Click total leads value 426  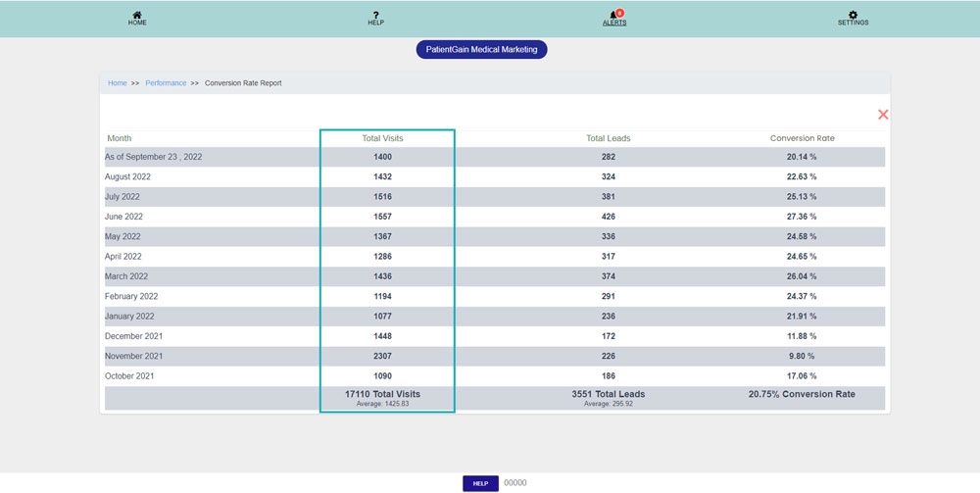(x=609, y=217)
